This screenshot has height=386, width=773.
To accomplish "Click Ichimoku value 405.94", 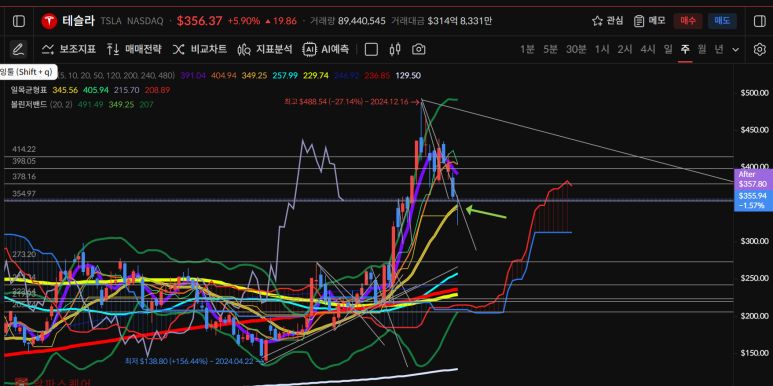I will pyautogui.click(x=95, y=90).
